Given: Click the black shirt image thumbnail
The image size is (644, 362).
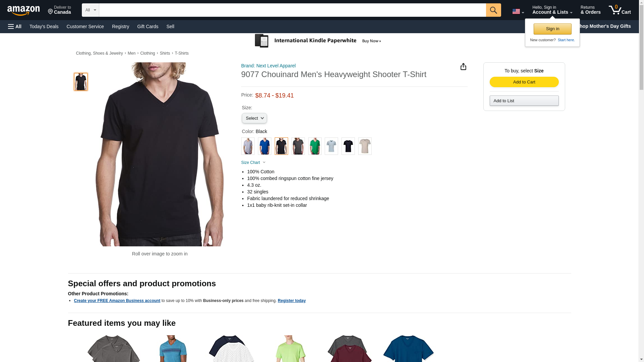Looking at the screenshot, I should point(80,82).
